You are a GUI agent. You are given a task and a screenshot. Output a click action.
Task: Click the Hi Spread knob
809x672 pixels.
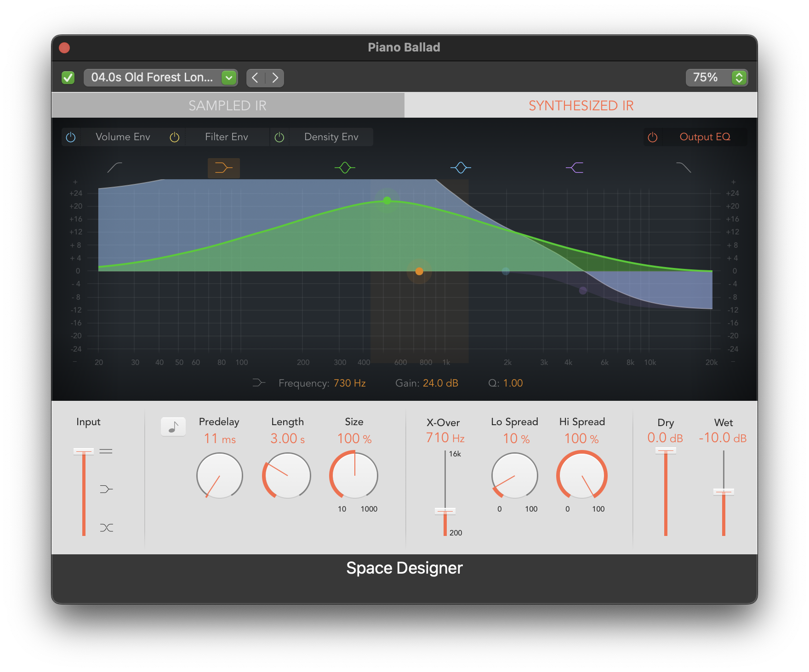pyautogui.click(x=582, y=475)
